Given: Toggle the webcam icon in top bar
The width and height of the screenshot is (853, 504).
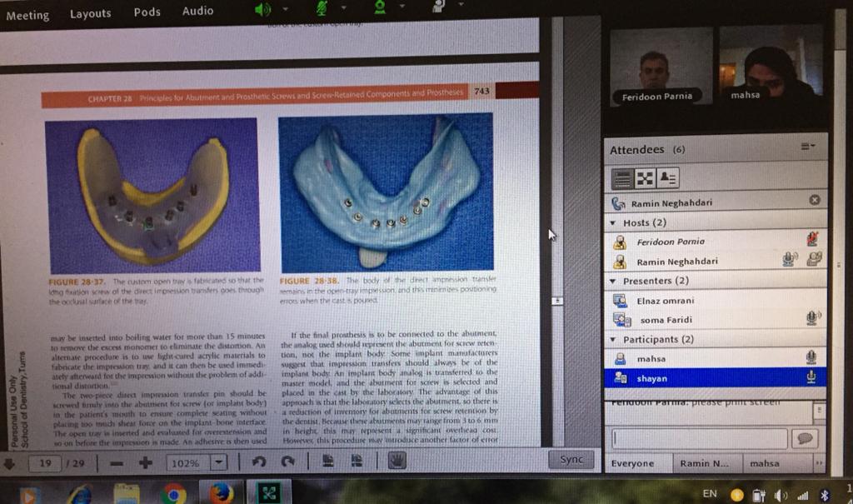Looking at the screenshot, I should [380, 7].
